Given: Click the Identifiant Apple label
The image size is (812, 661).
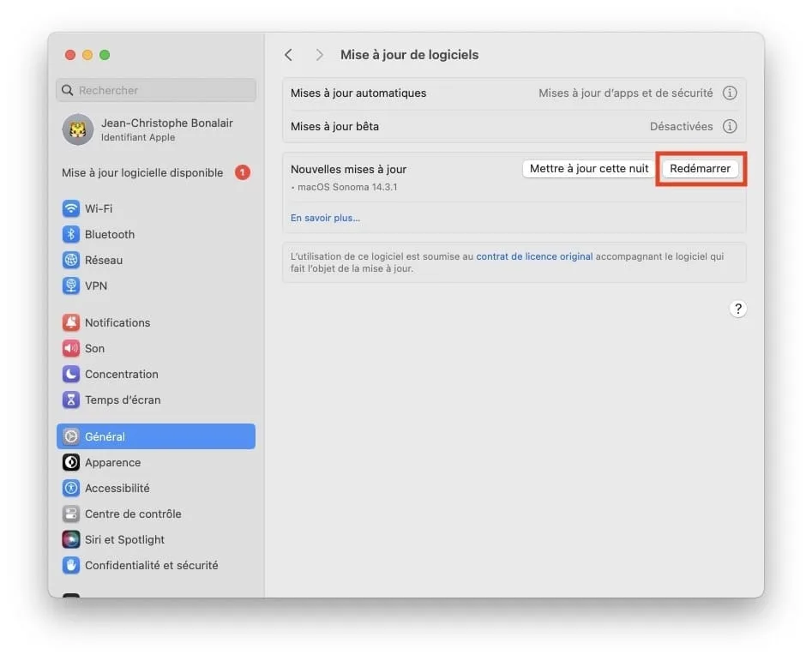Looking at the screenshot, I should pos(138,138).
